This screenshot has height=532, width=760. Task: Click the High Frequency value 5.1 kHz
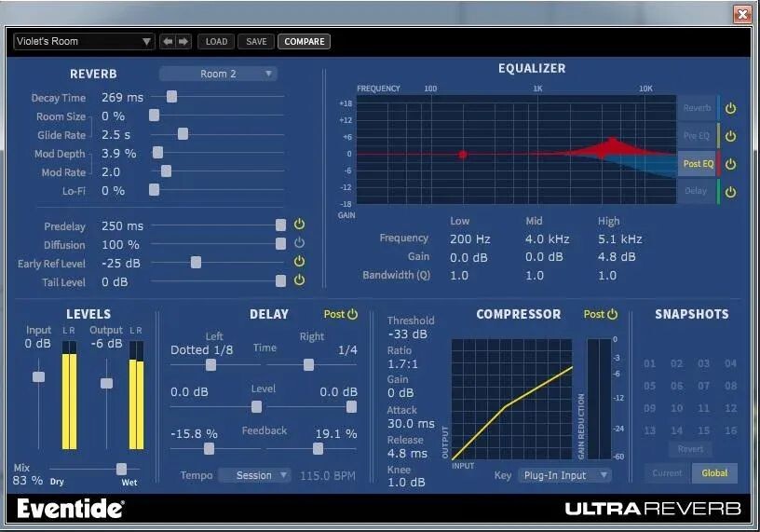tap(620, 239)
